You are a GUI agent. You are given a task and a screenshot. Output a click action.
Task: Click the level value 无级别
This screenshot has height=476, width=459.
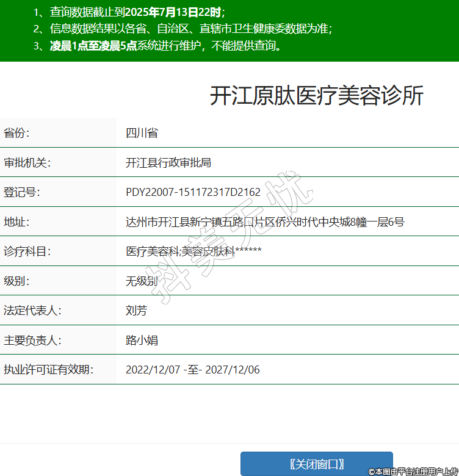point(142,281)
